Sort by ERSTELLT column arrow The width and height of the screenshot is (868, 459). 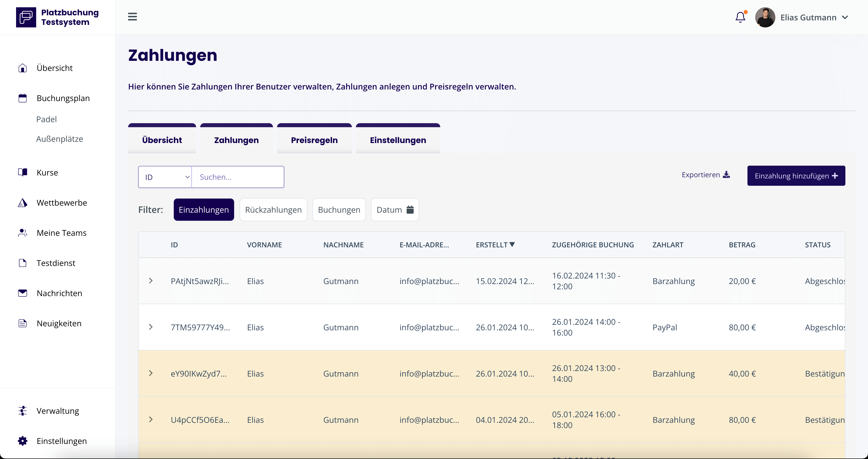pyautogui.click(x=512, y=245)
